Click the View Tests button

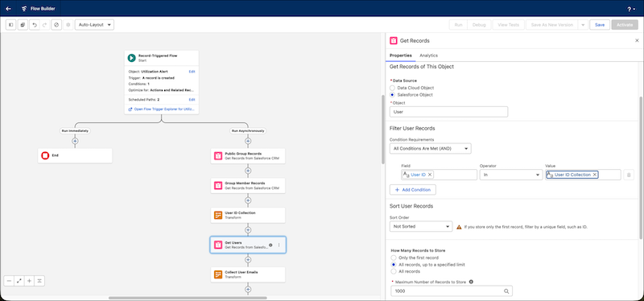[x=508, y=25]
